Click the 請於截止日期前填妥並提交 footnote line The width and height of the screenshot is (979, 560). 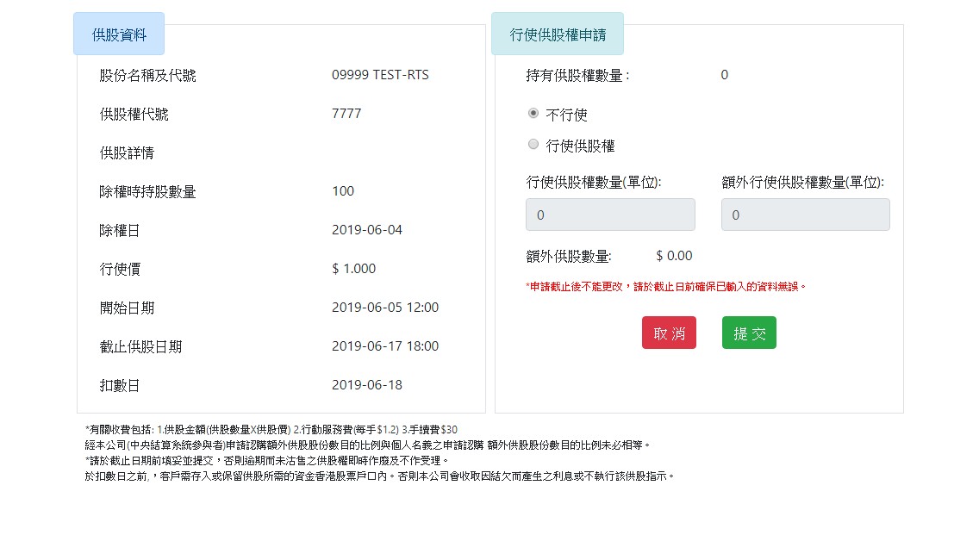tap(267, 461)
